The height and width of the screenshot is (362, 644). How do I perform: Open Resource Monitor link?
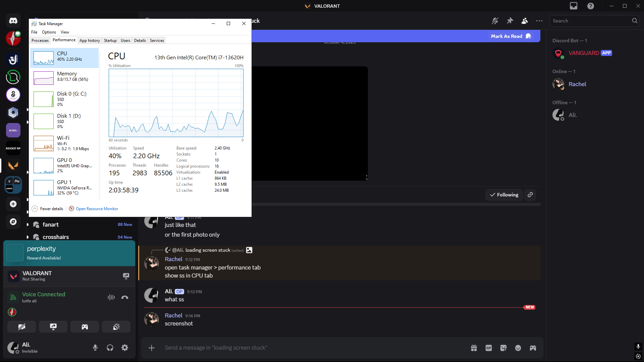pos(97,209)
